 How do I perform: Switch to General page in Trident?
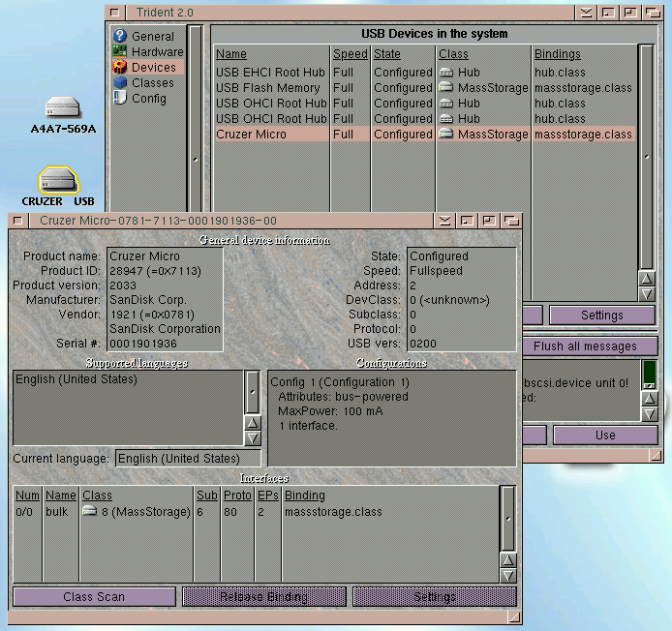153,37
